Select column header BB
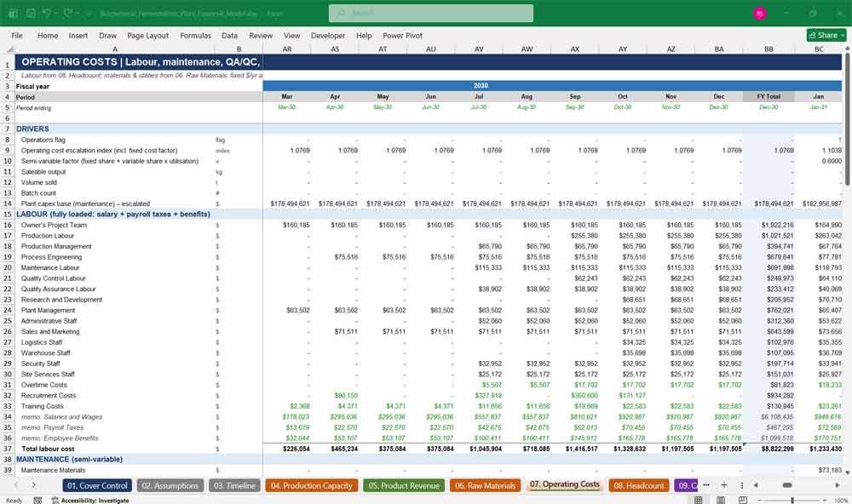 click(x=769, y=49)
